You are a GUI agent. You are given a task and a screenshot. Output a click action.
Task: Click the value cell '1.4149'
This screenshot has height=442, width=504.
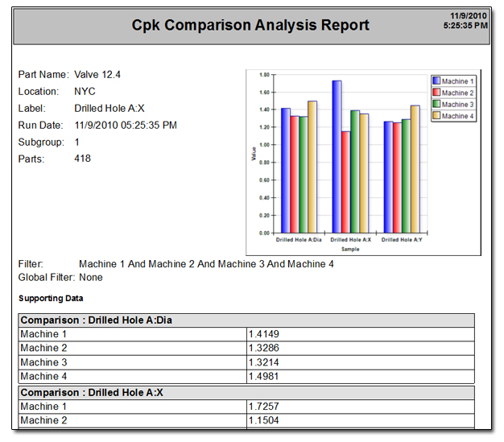click(x=361, y=334)
